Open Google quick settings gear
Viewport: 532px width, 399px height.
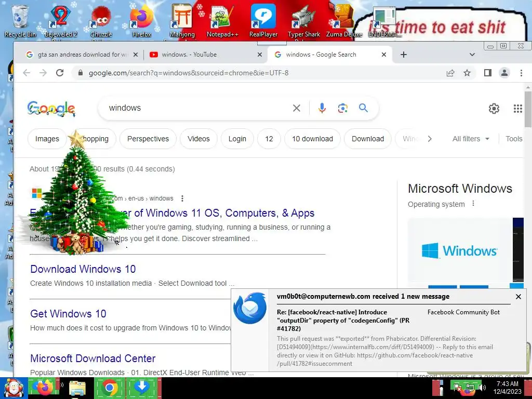tap(494, 109)
